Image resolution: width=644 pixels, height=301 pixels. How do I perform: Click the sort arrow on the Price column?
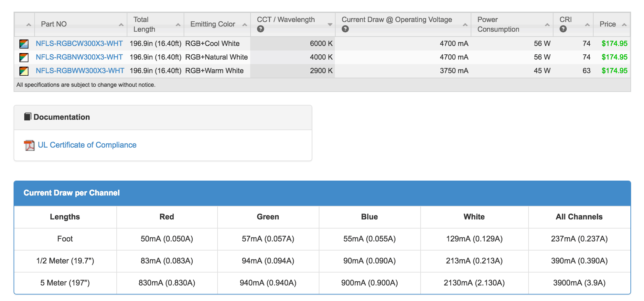pos(624,24)
